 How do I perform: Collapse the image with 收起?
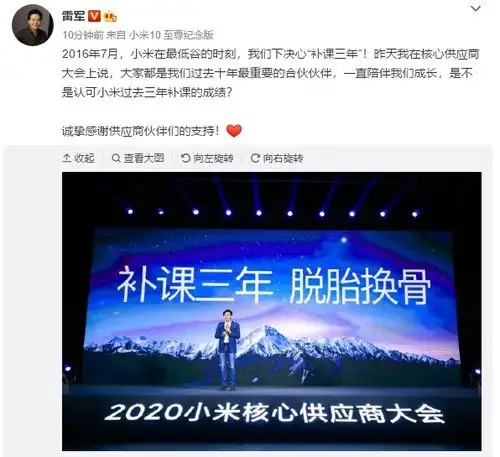[78, 158]
